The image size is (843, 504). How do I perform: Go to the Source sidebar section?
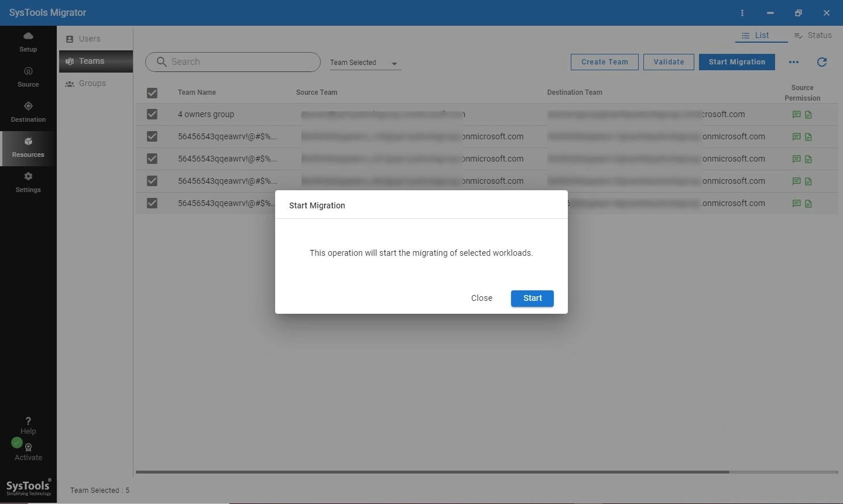click(28, 77)
